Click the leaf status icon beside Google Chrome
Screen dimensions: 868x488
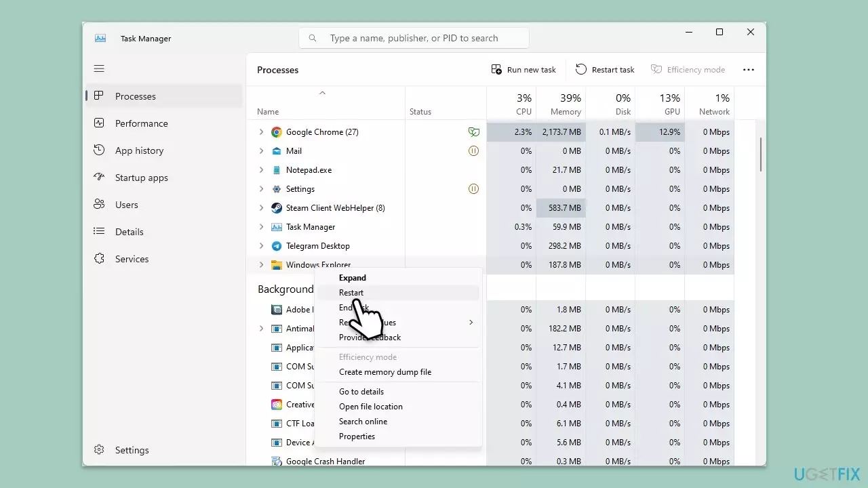point(473,131)
